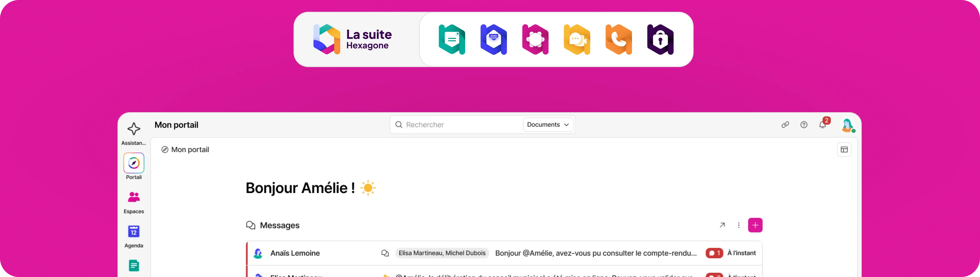The width and height of the screenshot is (980, 277).
Task: Open the green document icon below Agenda
Action: click(x=134, y=265)
